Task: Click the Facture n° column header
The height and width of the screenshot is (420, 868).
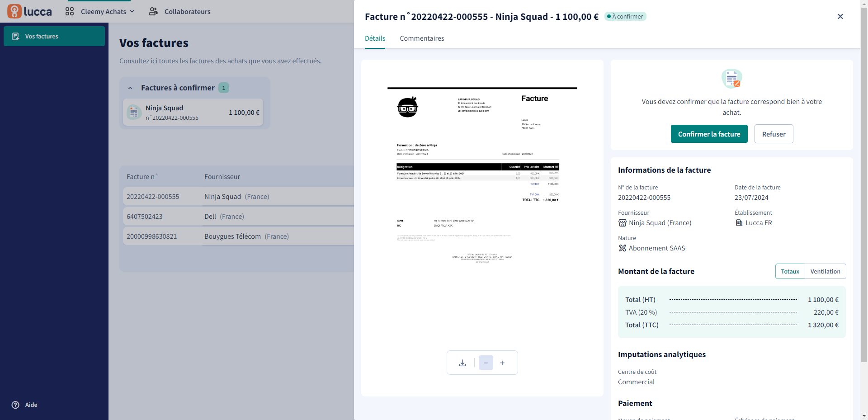Action: pos(142,177)
